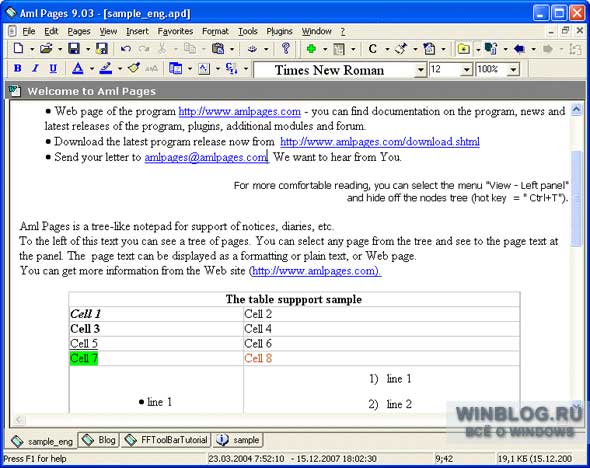Click the page properties icon beside green plus
This screenshot has width=590, height=468.
(x=339, y=49)
